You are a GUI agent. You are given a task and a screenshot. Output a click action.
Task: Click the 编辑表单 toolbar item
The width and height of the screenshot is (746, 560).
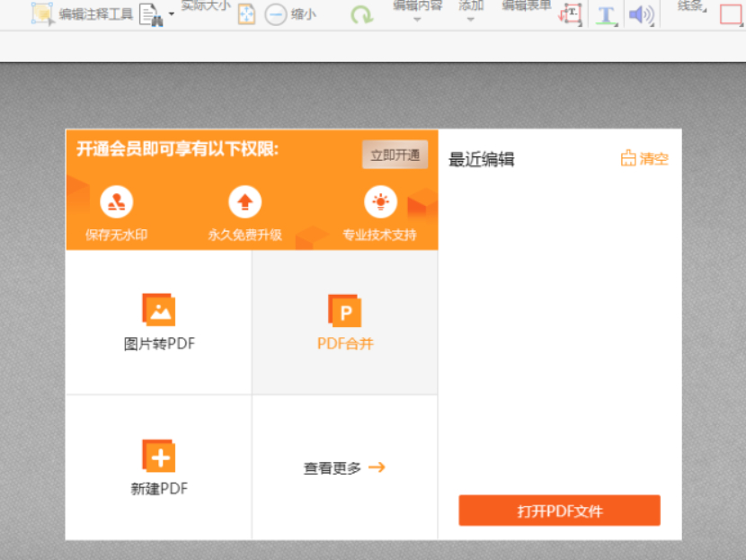527,5
